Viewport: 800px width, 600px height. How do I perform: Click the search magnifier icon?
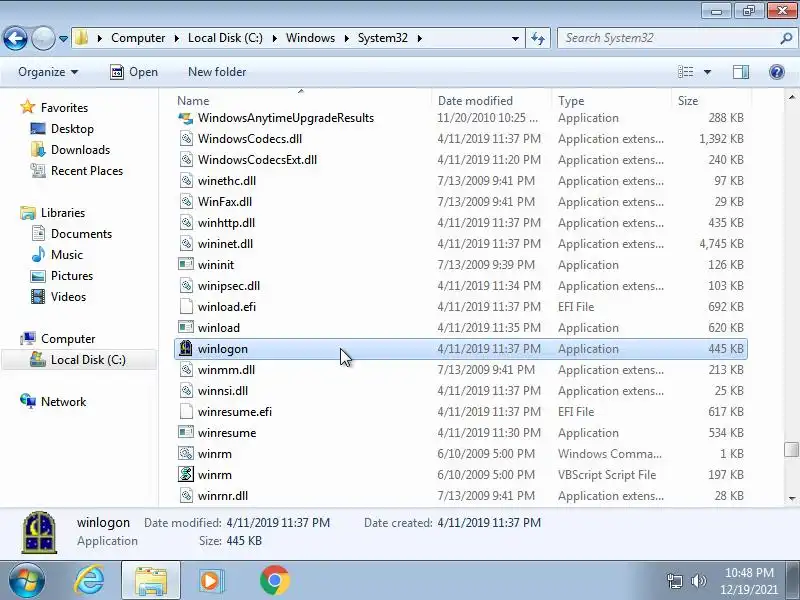(x=786, y=38)
